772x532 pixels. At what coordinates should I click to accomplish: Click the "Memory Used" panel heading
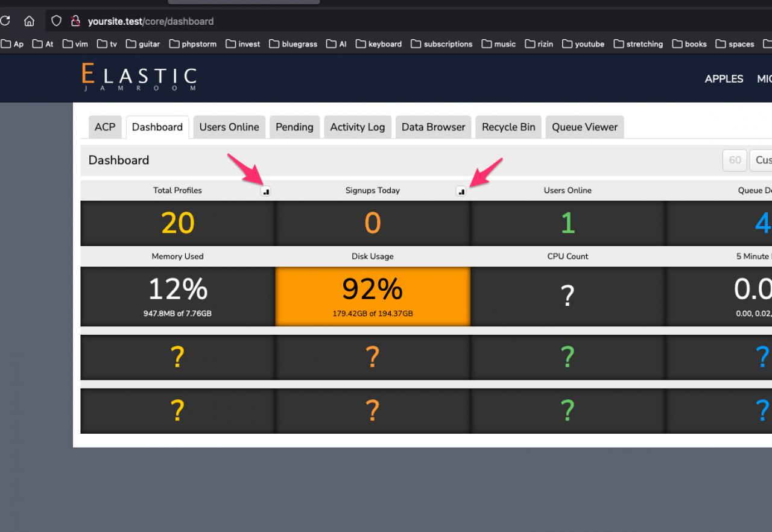177,256
